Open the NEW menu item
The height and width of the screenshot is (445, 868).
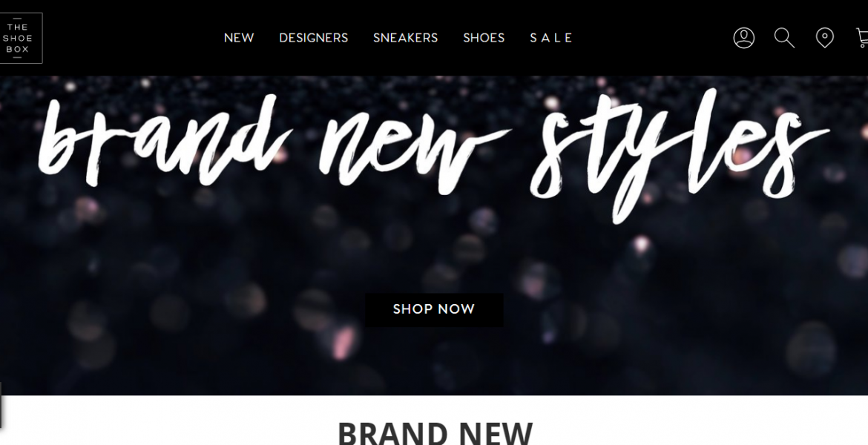pyautogui.click(x=239, y=38)
